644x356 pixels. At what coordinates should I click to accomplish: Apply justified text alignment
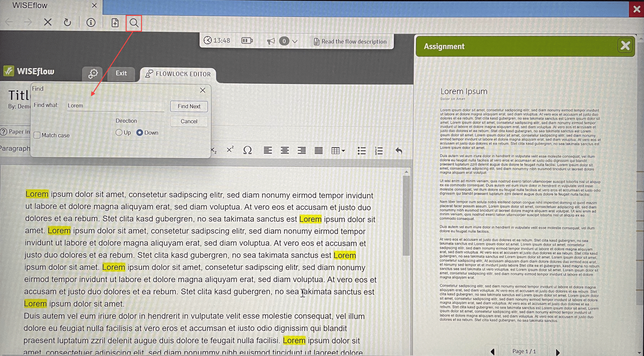point(318,150)
